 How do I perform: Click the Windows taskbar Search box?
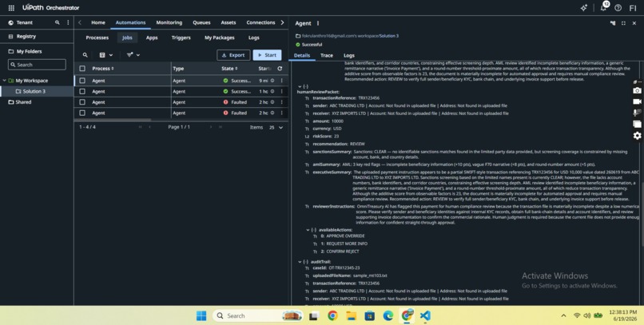[x=258, y=315]
